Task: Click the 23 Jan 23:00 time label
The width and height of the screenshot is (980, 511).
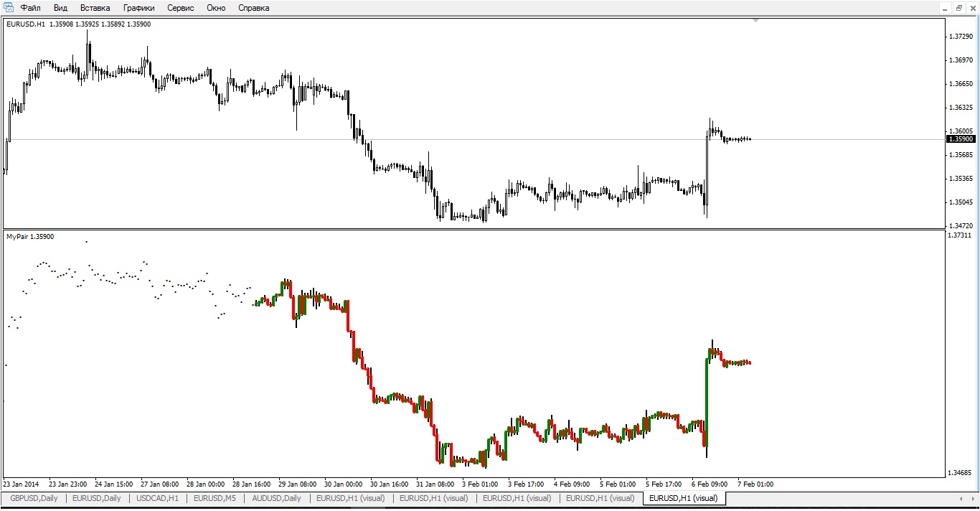Action: [67, 484]
